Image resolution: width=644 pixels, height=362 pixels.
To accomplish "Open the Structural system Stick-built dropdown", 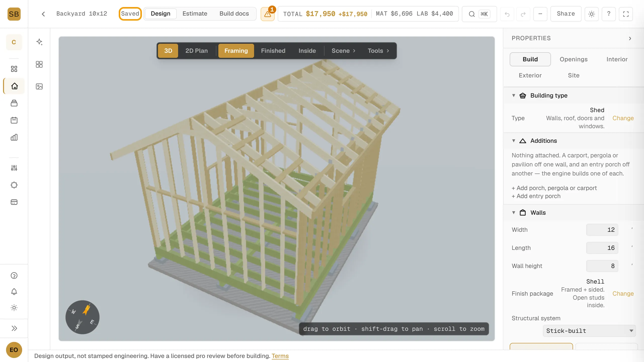I will [589, 331].
